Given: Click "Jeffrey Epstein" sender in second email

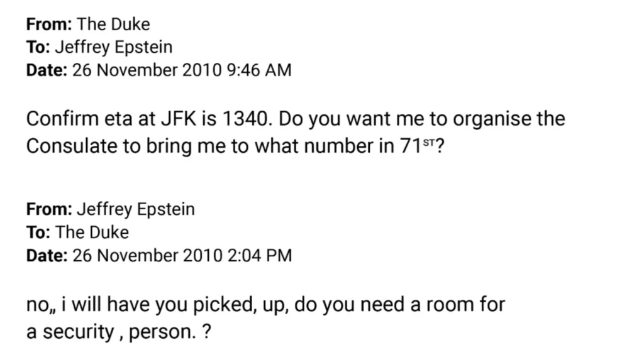Looking at the screenshot, I should pyautogui.click(x=136, y=209).
